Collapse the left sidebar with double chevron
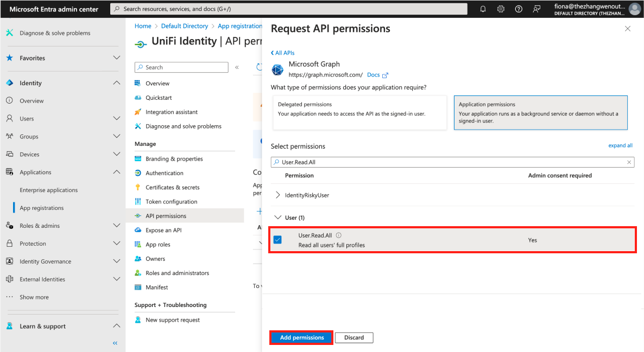This screenshot has width=644, height=352. [115, 343]
